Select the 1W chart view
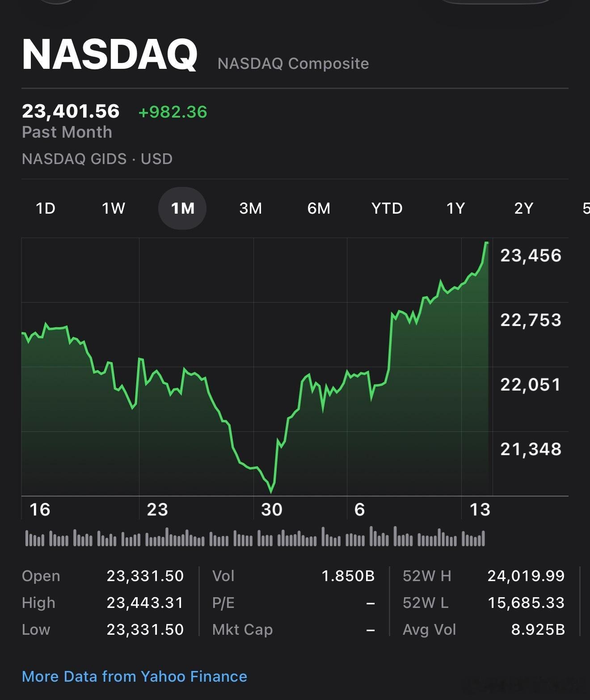The height and width of the screenshot is (700, 590). click(114, 208)
